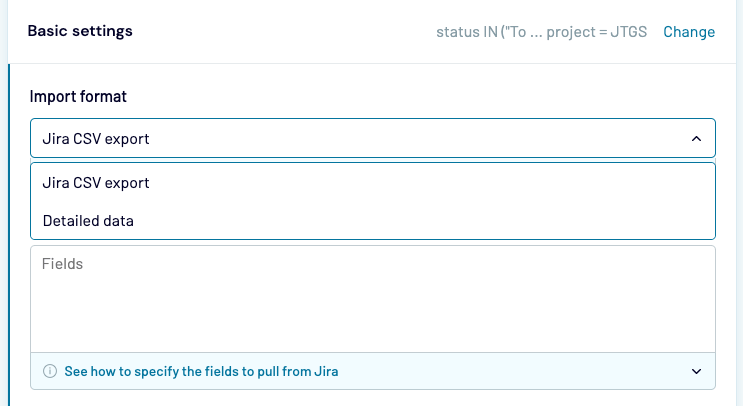Click the status IN project = JTGS summary text
Viewport: 743px width, 406px height.
541,32
